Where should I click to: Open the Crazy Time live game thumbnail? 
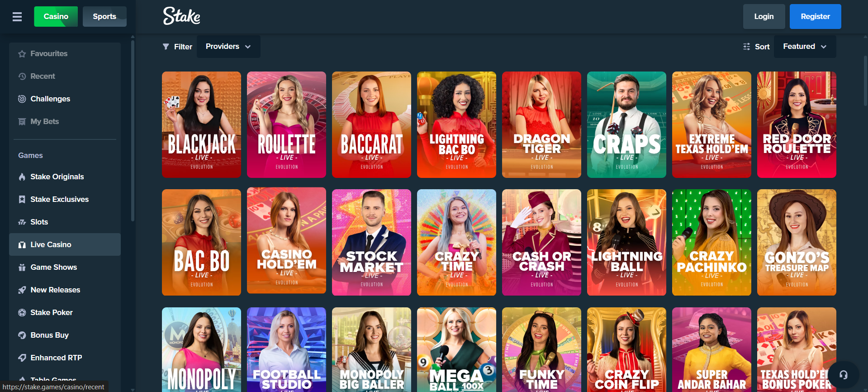(456, 242)
